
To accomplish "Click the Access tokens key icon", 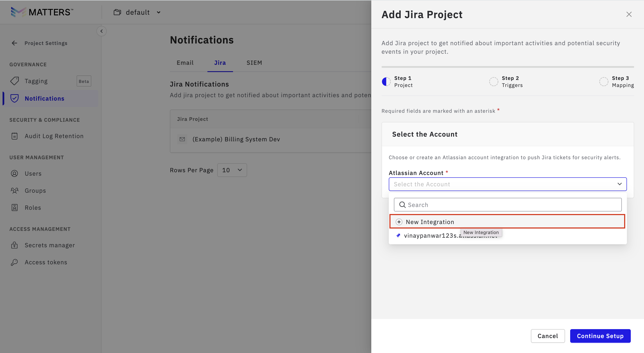I will (15, 262).
